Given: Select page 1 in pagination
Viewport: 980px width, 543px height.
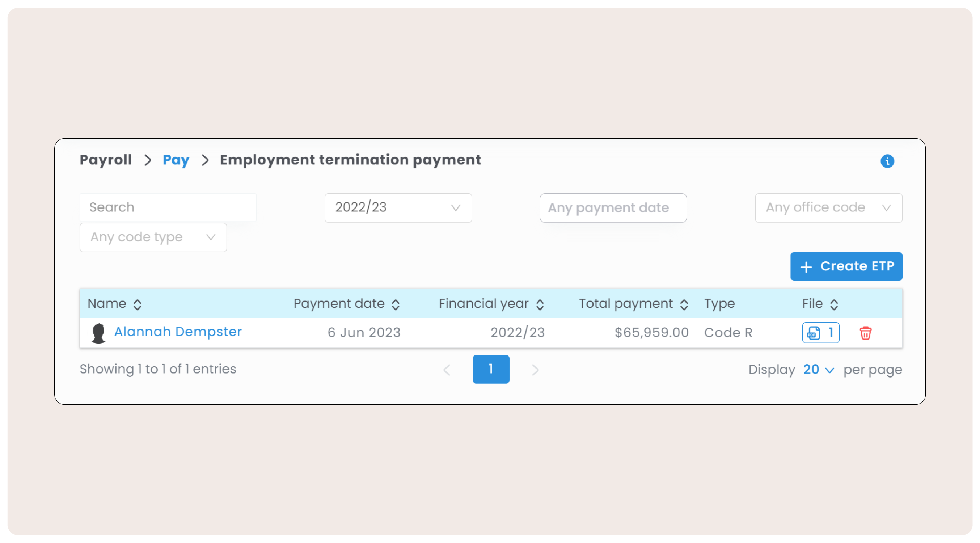Looking at the screenshot, I should [490, 369].
